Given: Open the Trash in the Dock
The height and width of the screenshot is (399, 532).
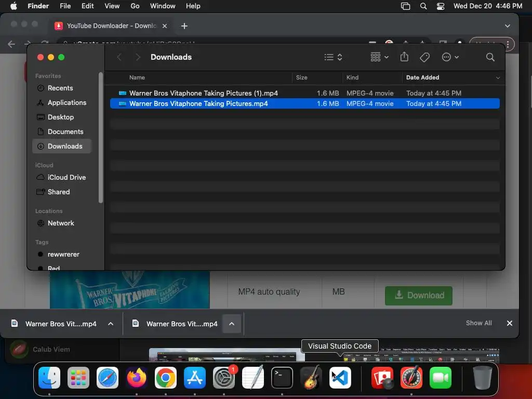Looking at the screenshot, I should 482,378.
